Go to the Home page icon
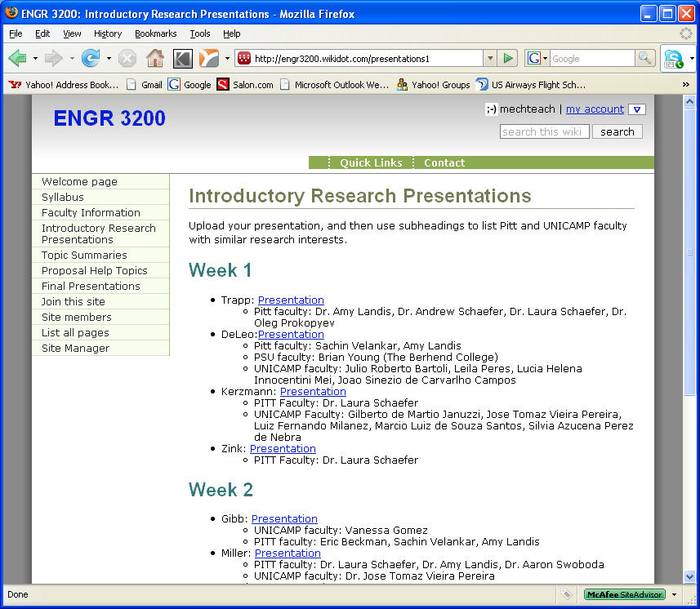This screenshot has height=609, width=700. click(154, 58)
